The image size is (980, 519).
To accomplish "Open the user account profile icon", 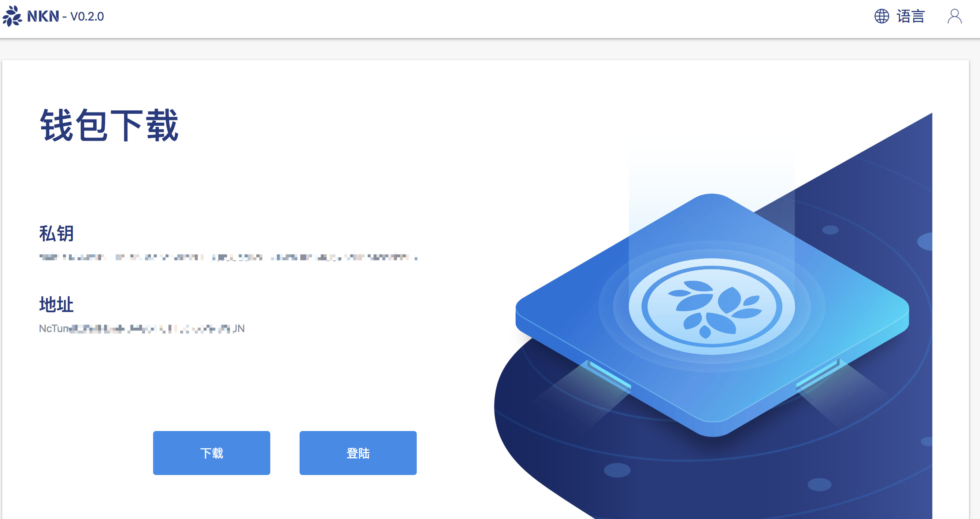I will point(954,16).
